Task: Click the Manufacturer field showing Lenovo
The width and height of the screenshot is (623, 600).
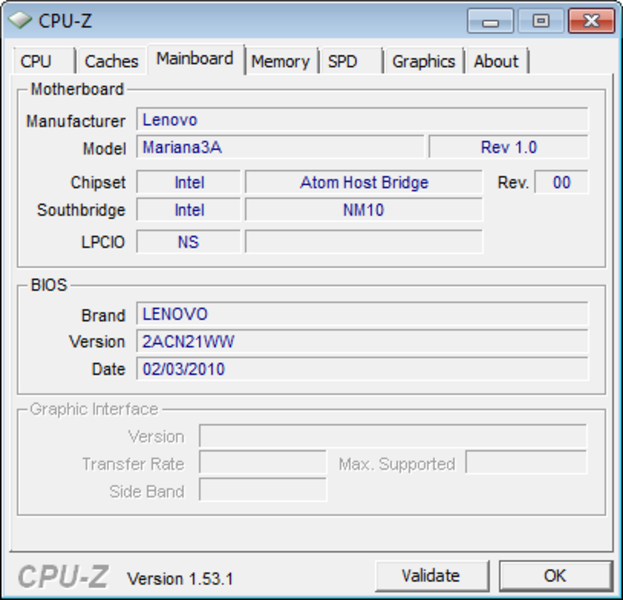Action: point(362,119)
